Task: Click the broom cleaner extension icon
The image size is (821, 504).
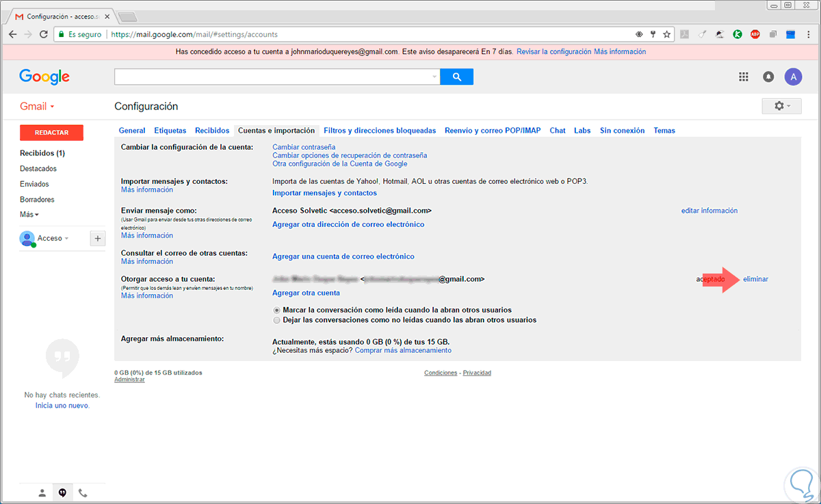Action: 703,34
